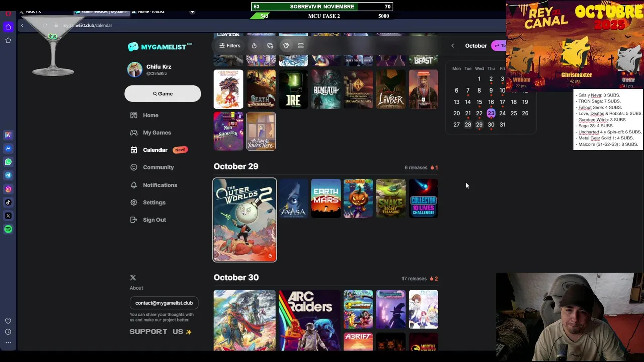Open the Death Scrolling cover
The image size is (644, 362).
pyautogui.click(x=261, y=89)
